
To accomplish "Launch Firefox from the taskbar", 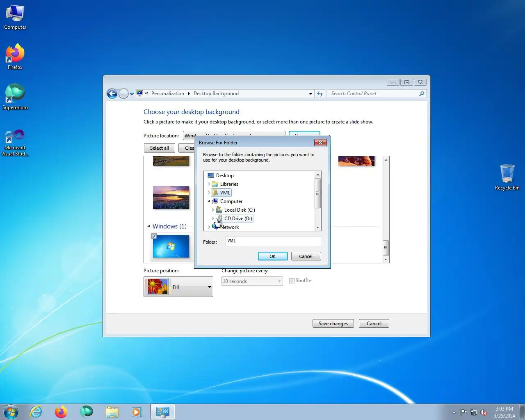I will [61, 411].
